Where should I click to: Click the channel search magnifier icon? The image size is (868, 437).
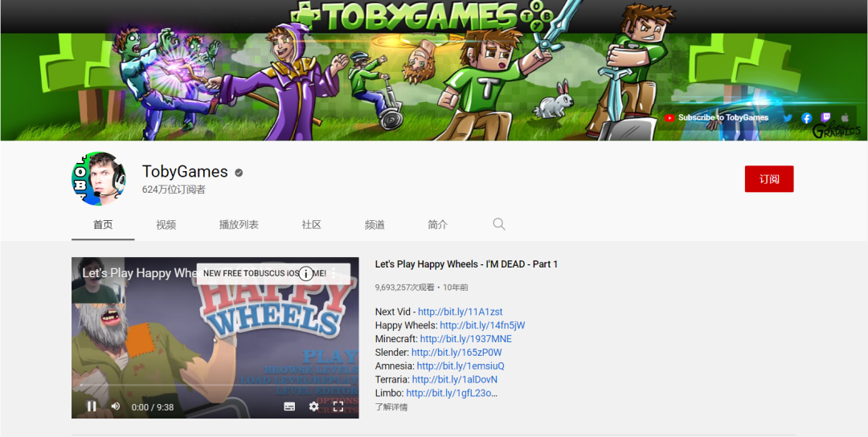coord(499,224)
